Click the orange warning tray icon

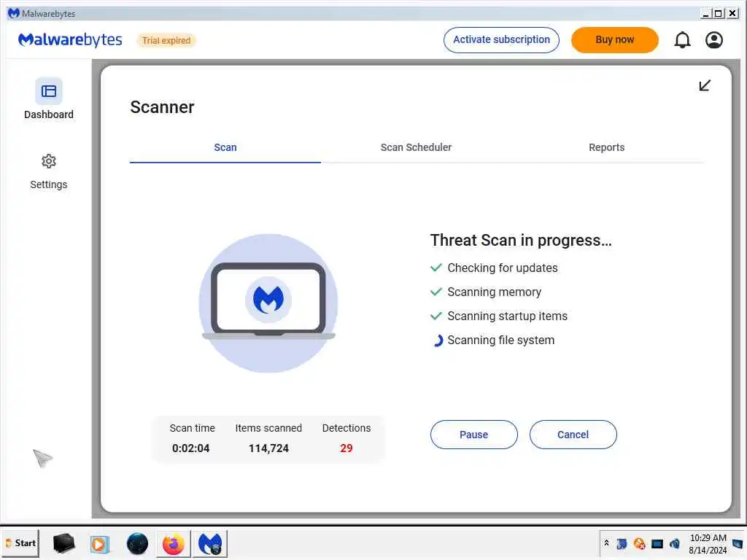[x=639, y=543]
